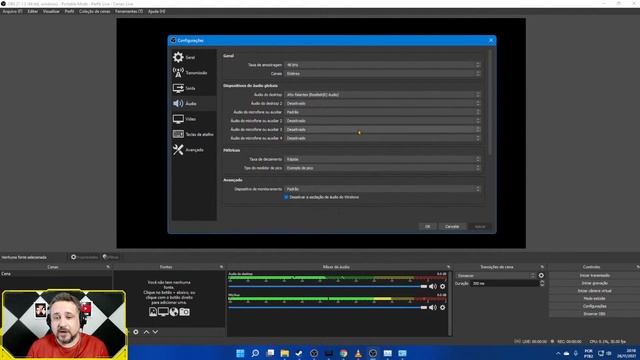Open VLC media player from the taskbar
This screenshot has height=360, width=640.
click(358, 353)
